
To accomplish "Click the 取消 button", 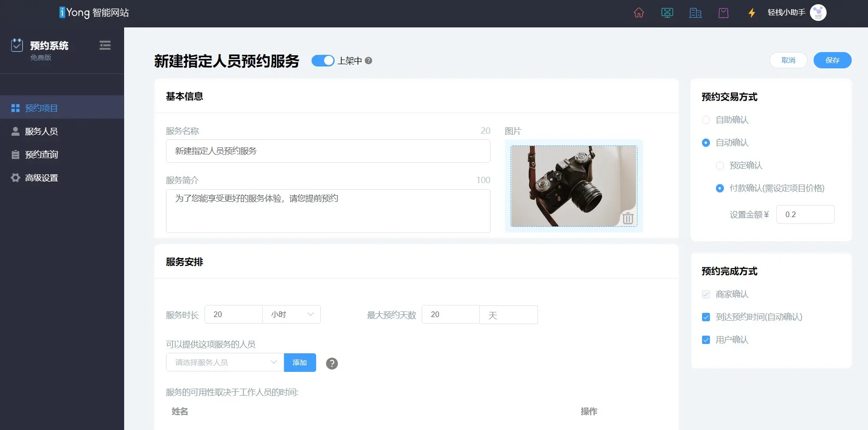I will tap(788, 60).
